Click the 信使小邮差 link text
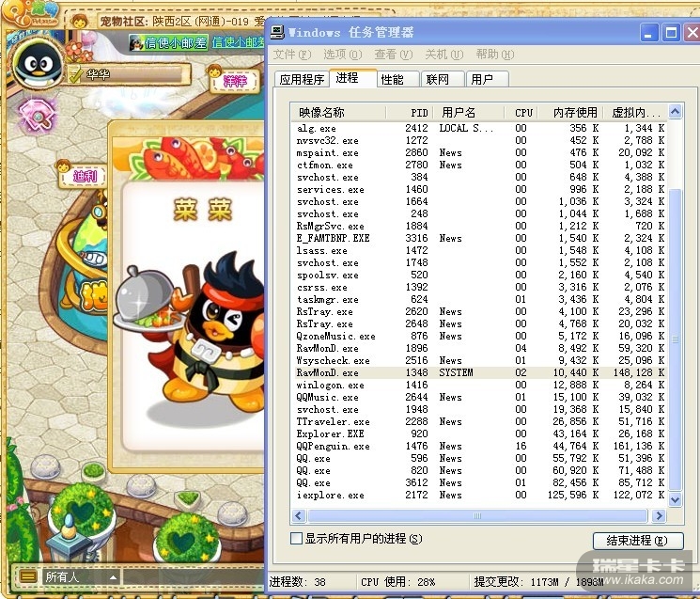700x599 pixels. point(239,42)
